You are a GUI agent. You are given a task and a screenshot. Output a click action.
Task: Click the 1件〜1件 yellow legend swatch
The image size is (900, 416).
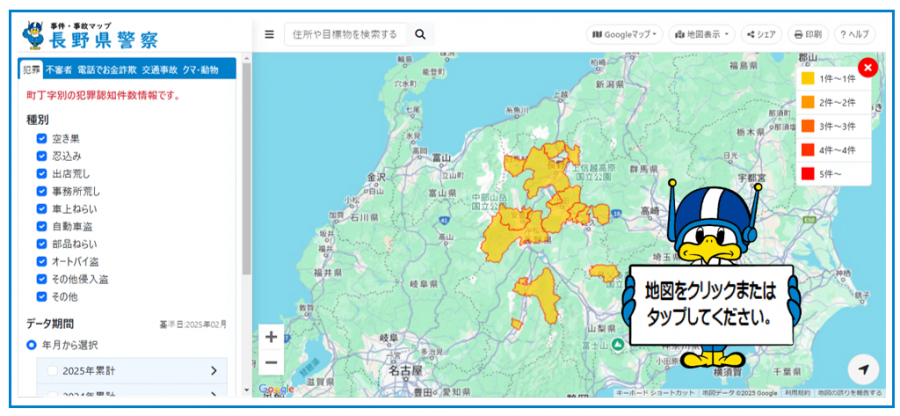click(808, 79)
